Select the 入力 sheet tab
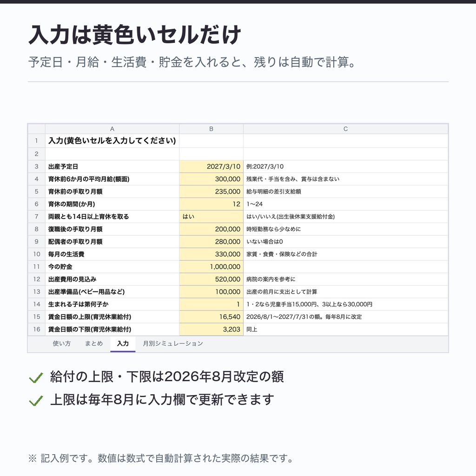Viewport: 476px width, 476px height. click(123, 344)
